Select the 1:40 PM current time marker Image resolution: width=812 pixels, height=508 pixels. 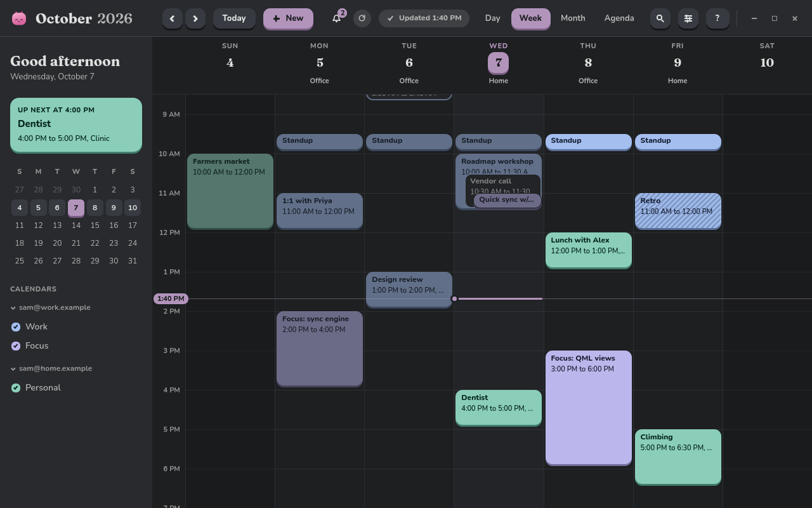[171, 298]
